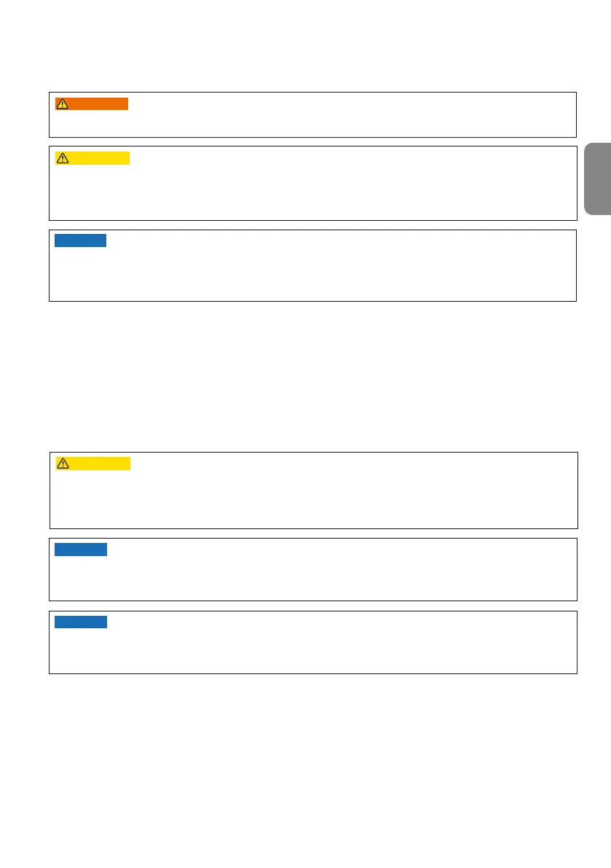Click the warning triangle in the orange label
Viewport: 611px width, 868px height.
click(63, 104)
